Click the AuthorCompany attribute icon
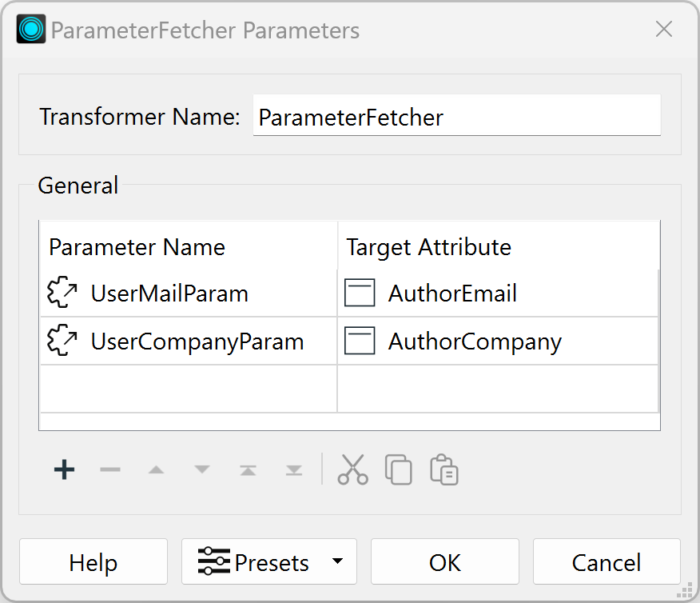This screenshot has width=700, height=603. click(360, 341)
